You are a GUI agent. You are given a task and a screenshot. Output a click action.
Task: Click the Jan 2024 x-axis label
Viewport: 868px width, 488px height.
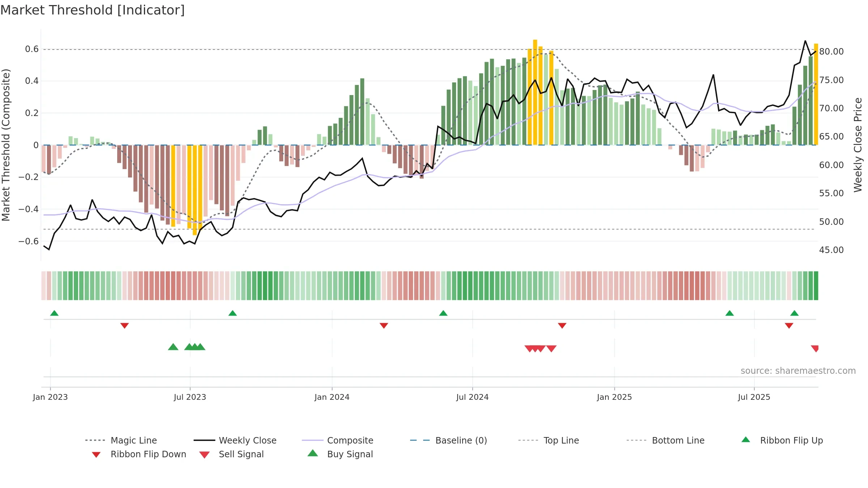coord(332,397)
